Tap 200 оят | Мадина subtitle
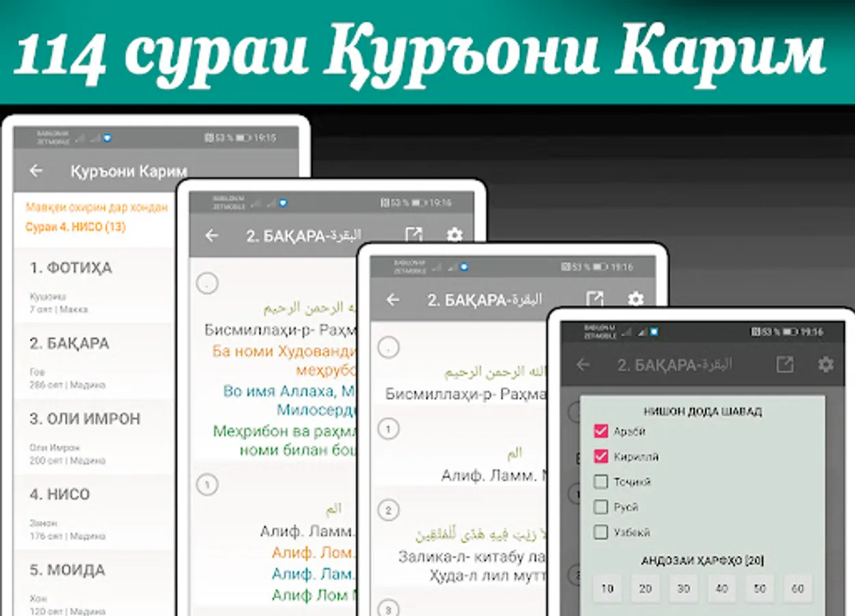855x616 pixels. click(68, 461)
